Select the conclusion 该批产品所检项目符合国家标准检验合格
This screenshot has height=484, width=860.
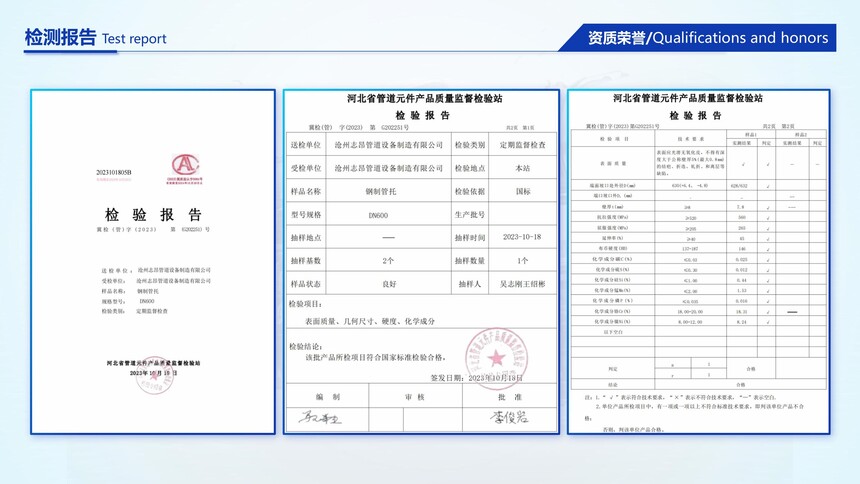(x=376, y=357)
